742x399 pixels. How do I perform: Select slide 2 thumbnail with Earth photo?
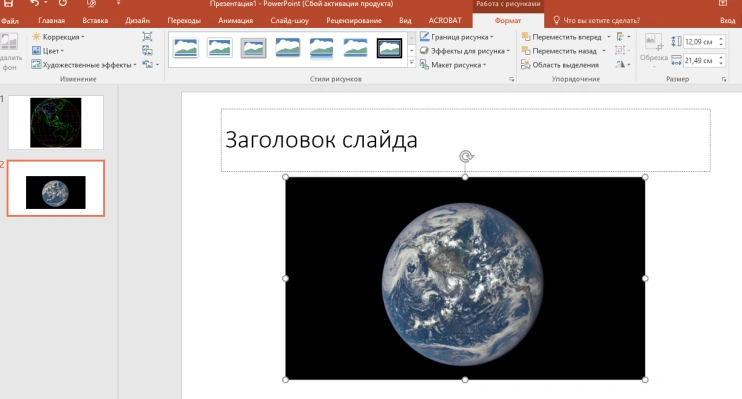[56, 188]
